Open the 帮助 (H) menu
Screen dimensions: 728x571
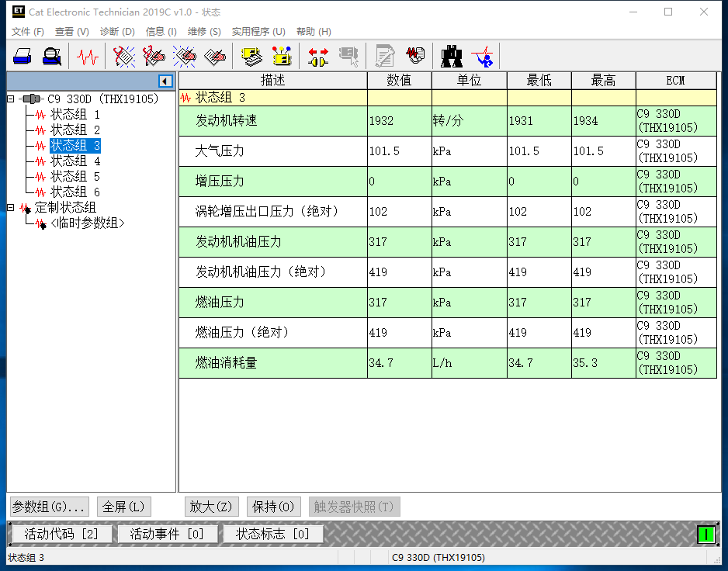[x=314, y=32]
